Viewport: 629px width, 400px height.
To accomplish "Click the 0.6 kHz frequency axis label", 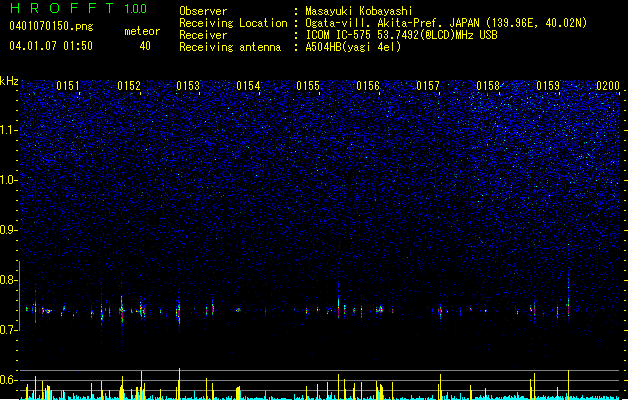I will pyautogui.click(x=9, y=380).
